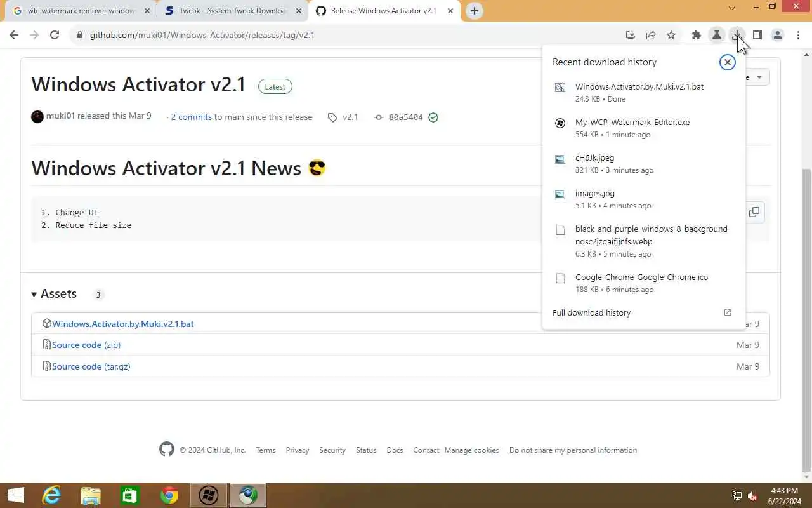Launch Internet Explorer from taskbar
This screenshot has height=508, width=812.
[51, 495]
